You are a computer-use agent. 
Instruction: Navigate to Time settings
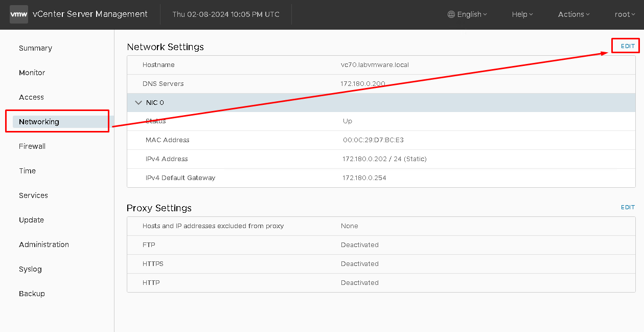click(27, 171)
